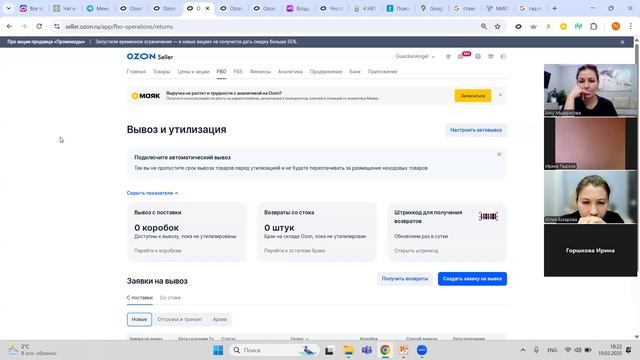Open the tab search chevron in Chrome

[8, 8]
